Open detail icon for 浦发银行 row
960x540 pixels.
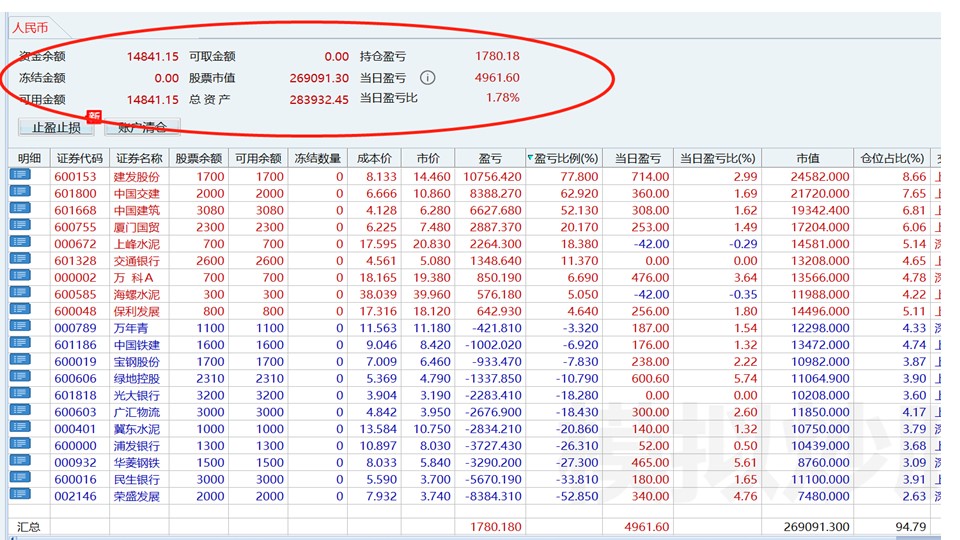point(20,444)
